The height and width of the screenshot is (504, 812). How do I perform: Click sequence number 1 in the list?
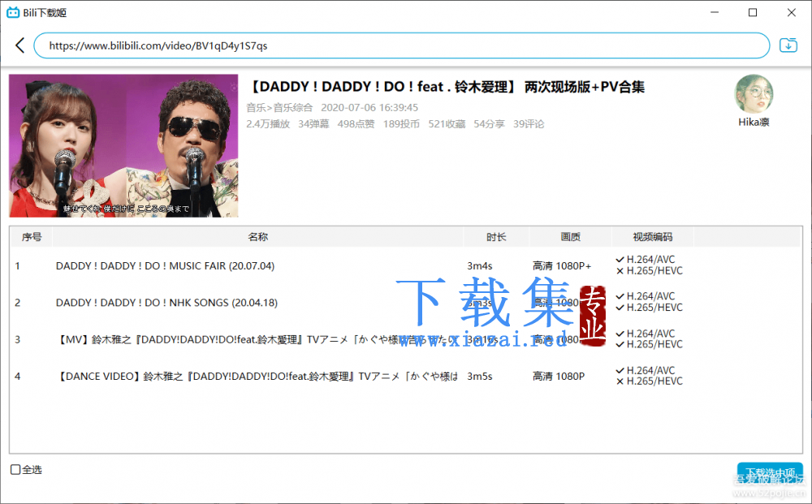coord(18,266)
